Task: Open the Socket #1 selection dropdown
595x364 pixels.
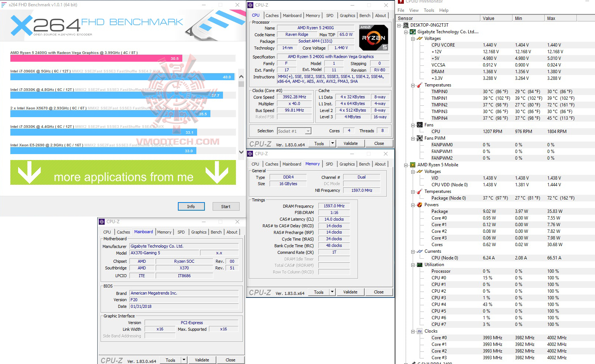Action: 308,131
